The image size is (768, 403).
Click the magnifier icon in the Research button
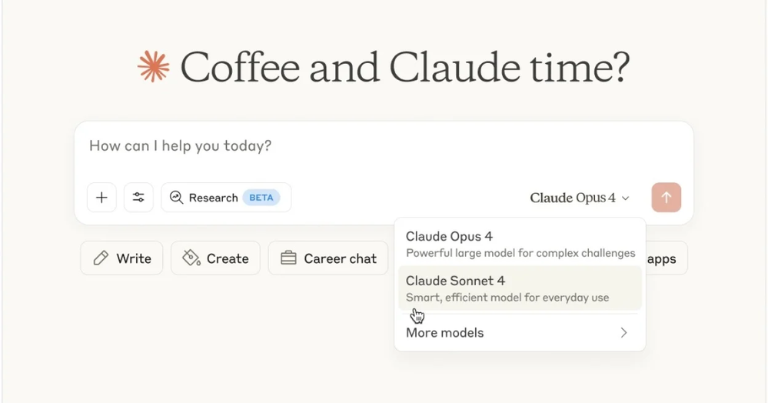click(176, 197)
